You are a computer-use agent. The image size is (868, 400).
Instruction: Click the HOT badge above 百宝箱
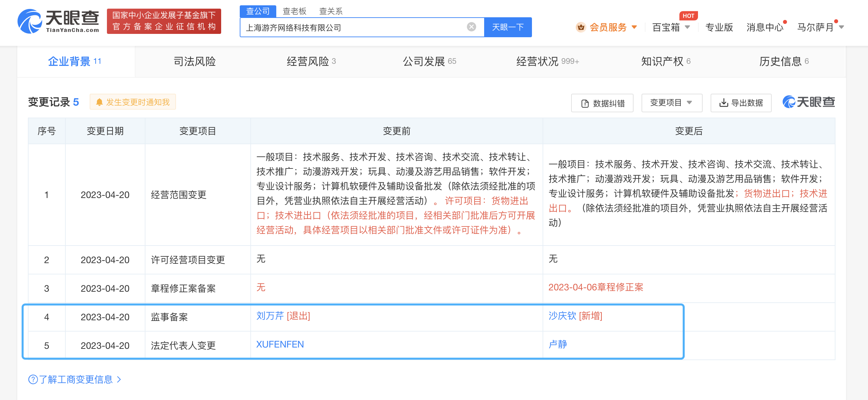(x=688, y=16)
